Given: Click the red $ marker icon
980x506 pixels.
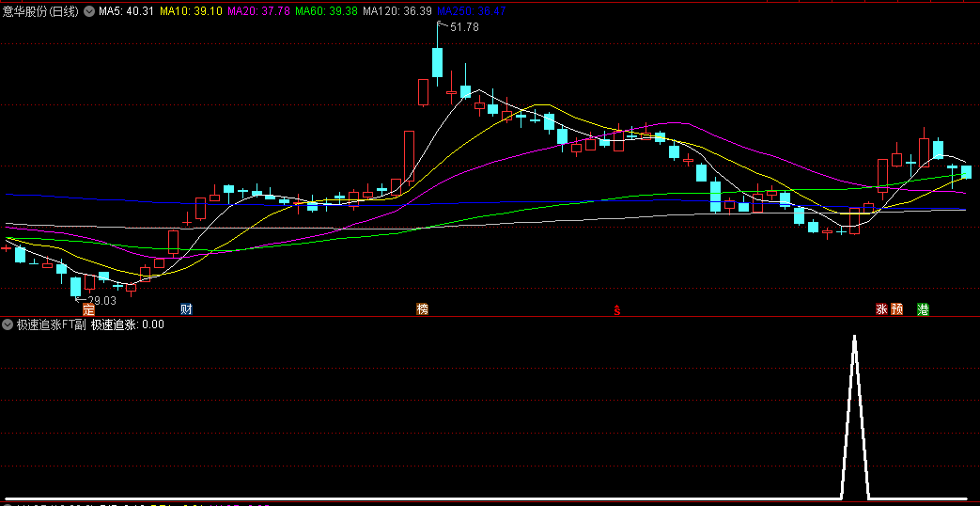Looking at the screenshot, I should click(x=616, y=310).
